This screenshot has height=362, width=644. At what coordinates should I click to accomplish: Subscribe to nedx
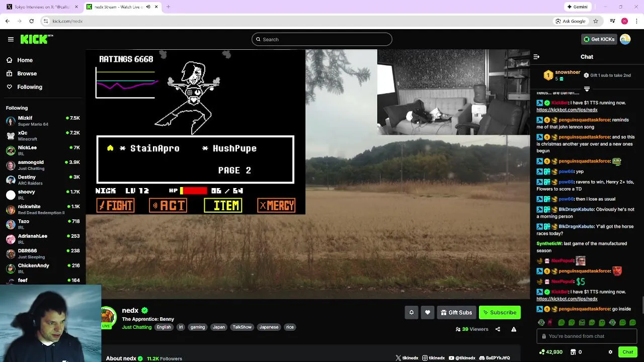point(500,312)
